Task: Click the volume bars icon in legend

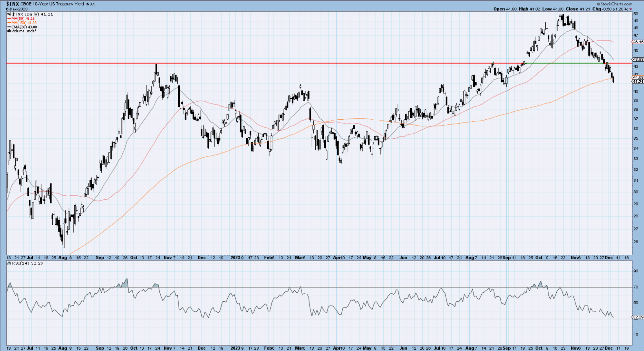Action: 9,31
